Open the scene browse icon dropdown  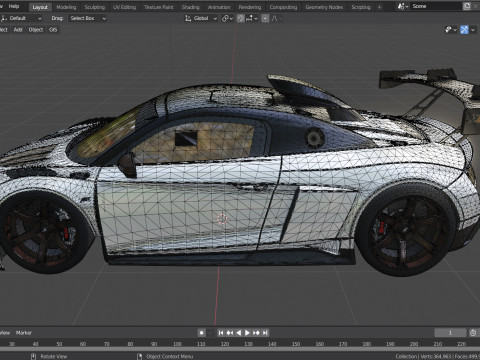click(x=403, y=6)
